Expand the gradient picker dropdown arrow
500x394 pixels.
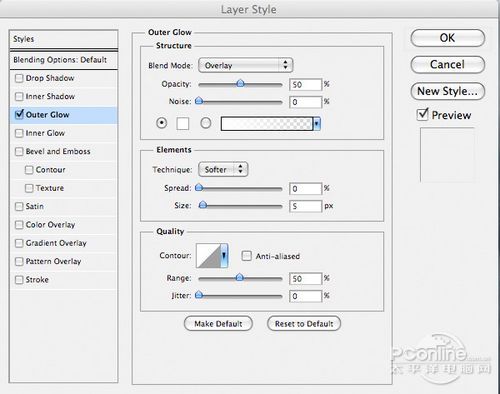coord(317,124)
